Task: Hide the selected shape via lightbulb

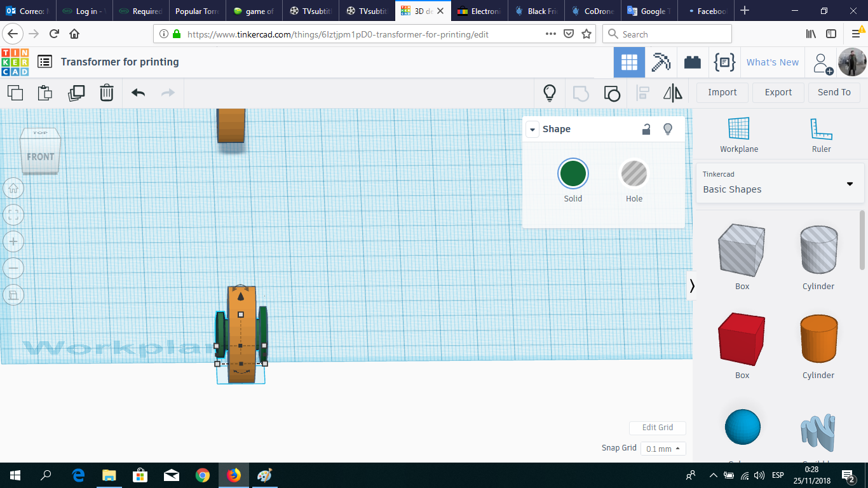Action: tap(668, 129)
